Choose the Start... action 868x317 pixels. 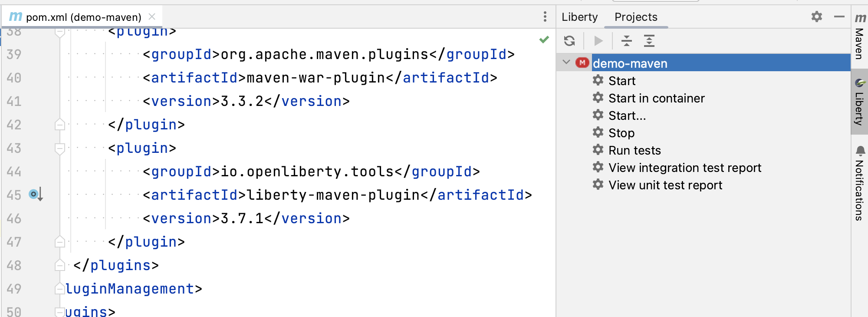click(x=627, y=116)
